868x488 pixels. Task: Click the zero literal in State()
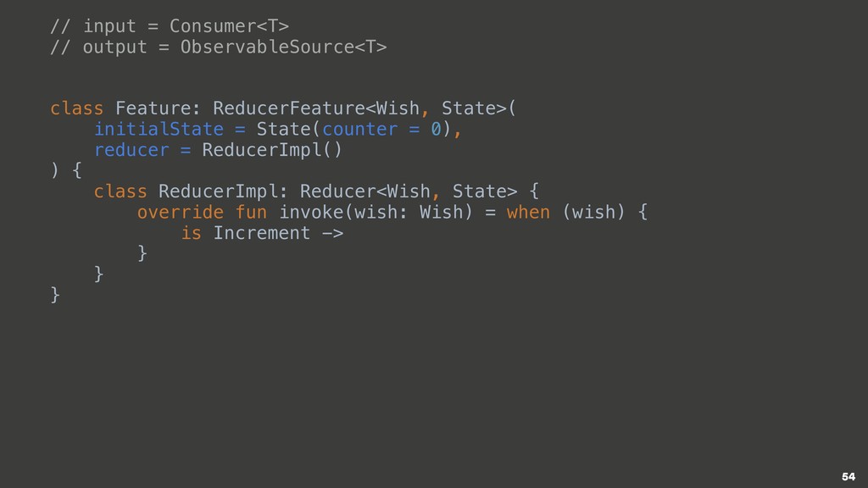click(437, 129)
